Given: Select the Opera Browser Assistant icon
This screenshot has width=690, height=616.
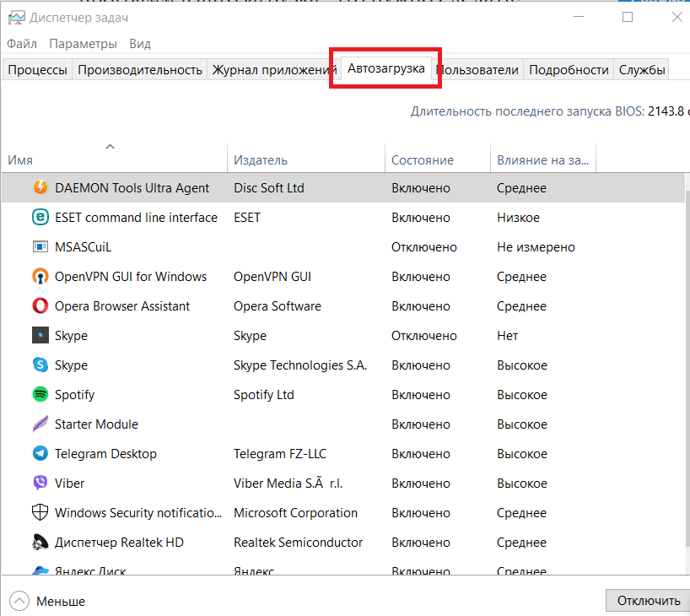Looking at the screenshot, I should 40,306.
